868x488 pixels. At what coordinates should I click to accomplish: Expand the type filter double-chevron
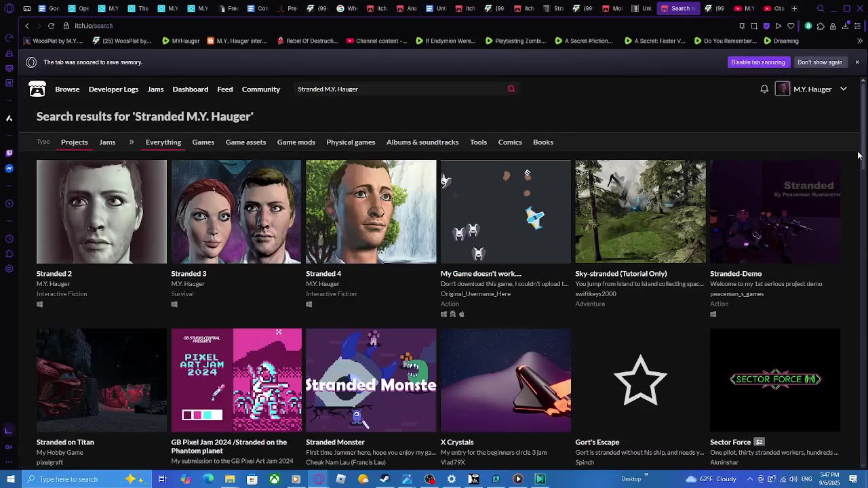(131, 142)
